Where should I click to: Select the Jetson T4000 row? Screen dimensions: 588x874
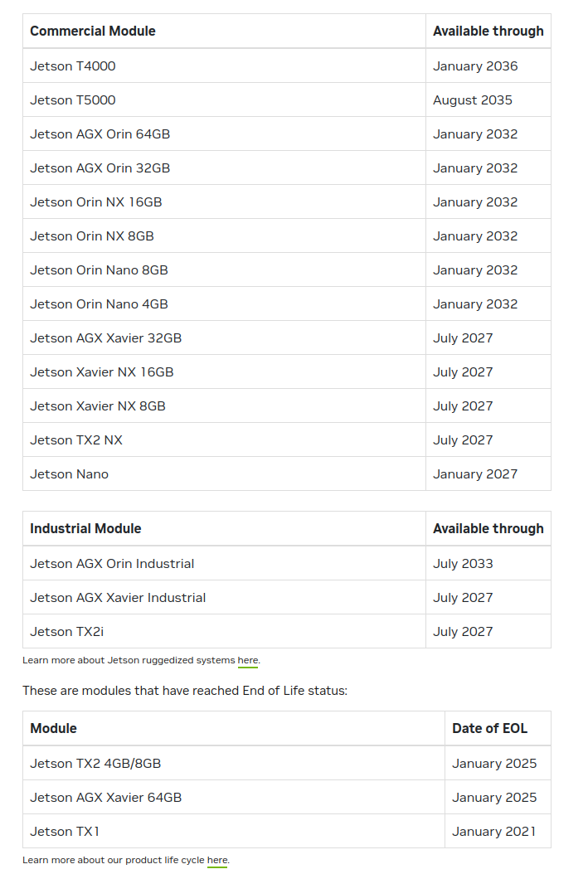click(x=286, y=66)
